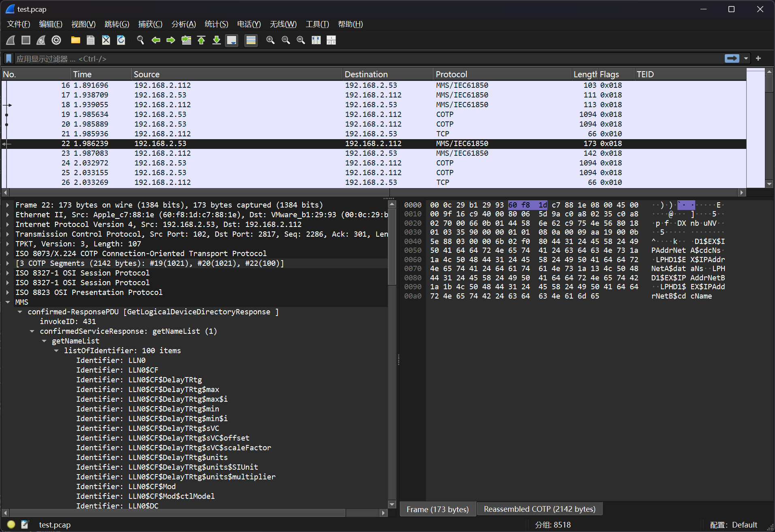
Task: Collapse the MMS tree node
Action: coord(8,302)
